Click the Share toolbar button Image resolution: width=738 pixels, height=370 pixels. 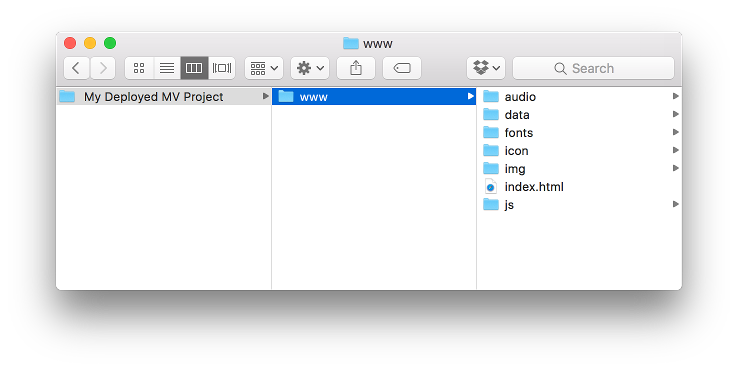click(x=356, y=68)
